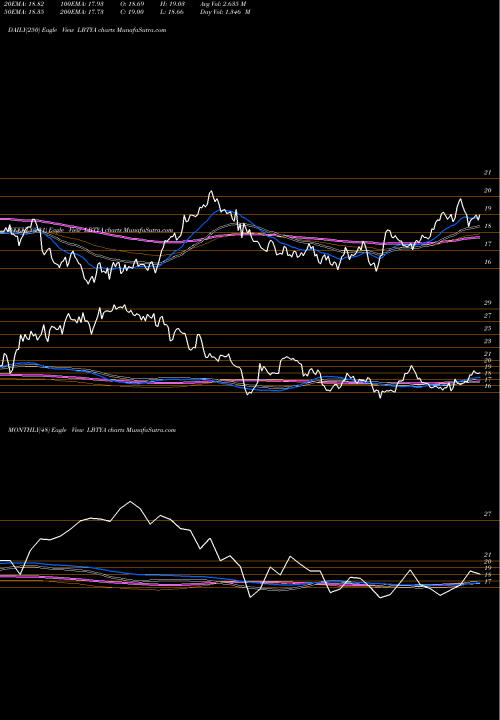Click price level 16 on daily chart axis

click(x=487, y=262)
